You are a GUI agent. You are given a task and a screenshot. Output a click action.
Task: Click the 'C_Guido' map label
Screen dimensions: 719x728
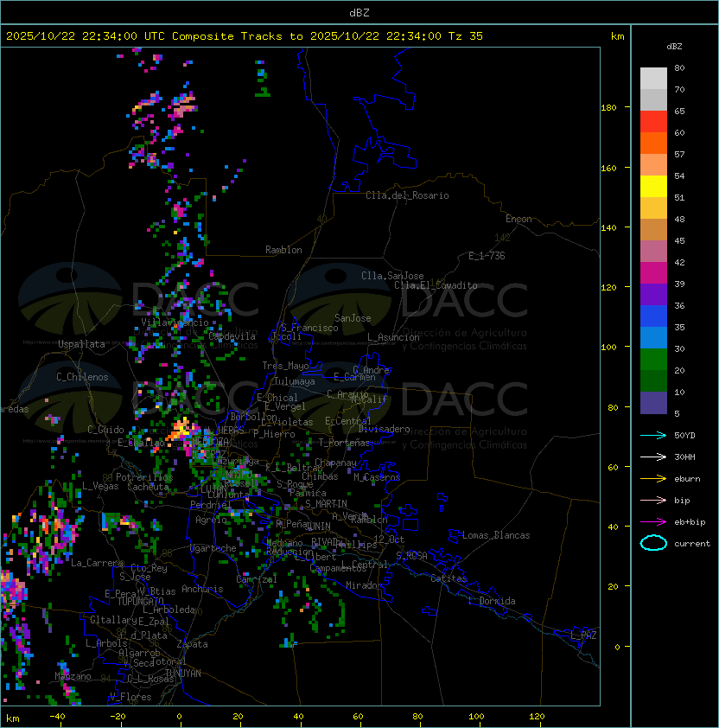(105, 430)
